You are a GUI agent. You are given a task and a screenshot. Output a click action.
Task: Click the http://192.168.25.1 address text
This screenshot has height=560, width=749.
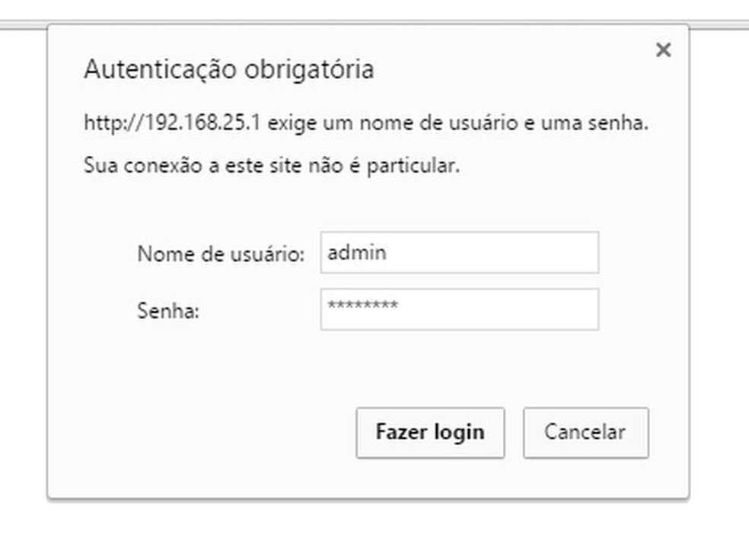[172, 123]
